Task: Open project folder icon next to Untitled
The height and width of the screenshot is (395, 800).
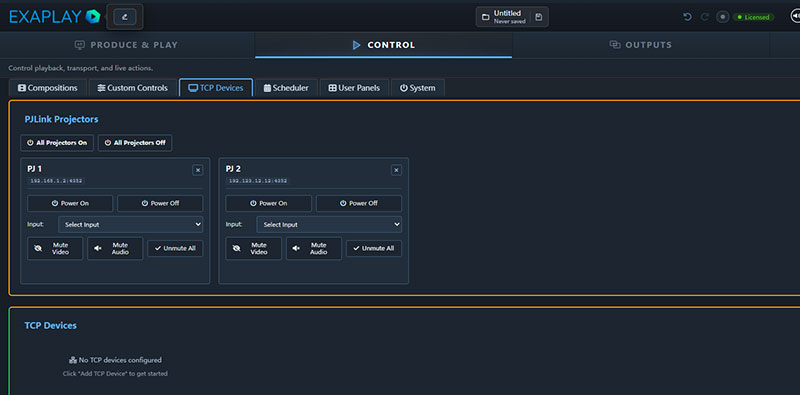Action: pos(486,17)
